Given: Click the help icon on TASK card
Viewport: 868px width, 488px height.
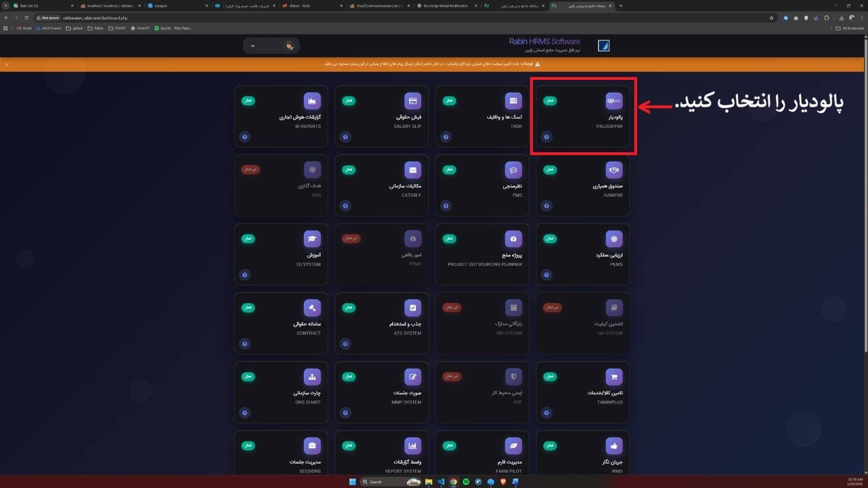Looking at the screenshot, I should coord(446,137).
